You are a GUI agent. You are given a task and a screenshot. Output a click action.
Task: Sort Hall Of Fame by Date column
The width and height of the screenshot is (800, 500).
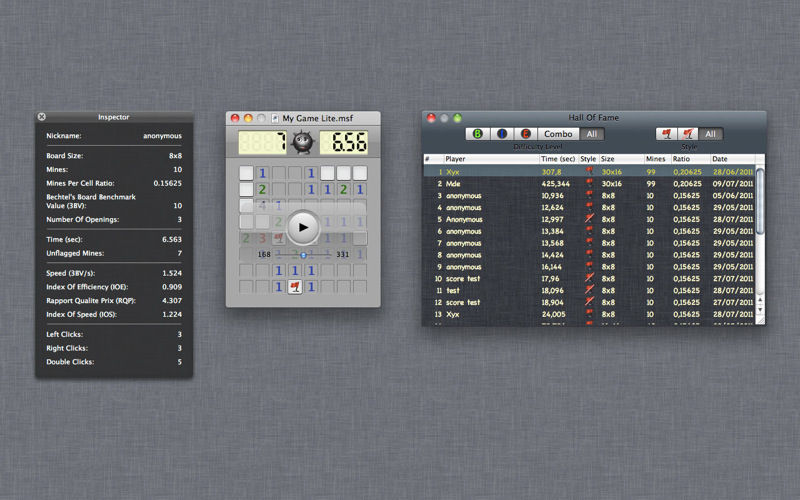pyautogui.click(x=733, y=159)
